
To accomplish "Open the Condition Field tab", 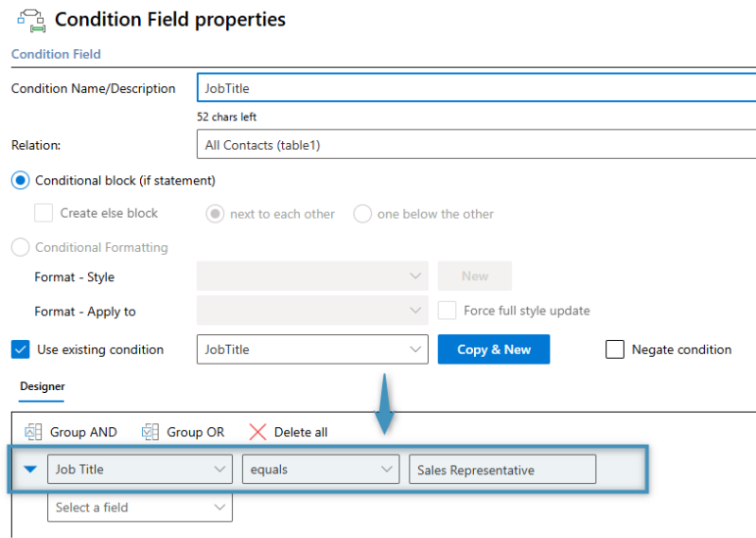I will point(56,54).
